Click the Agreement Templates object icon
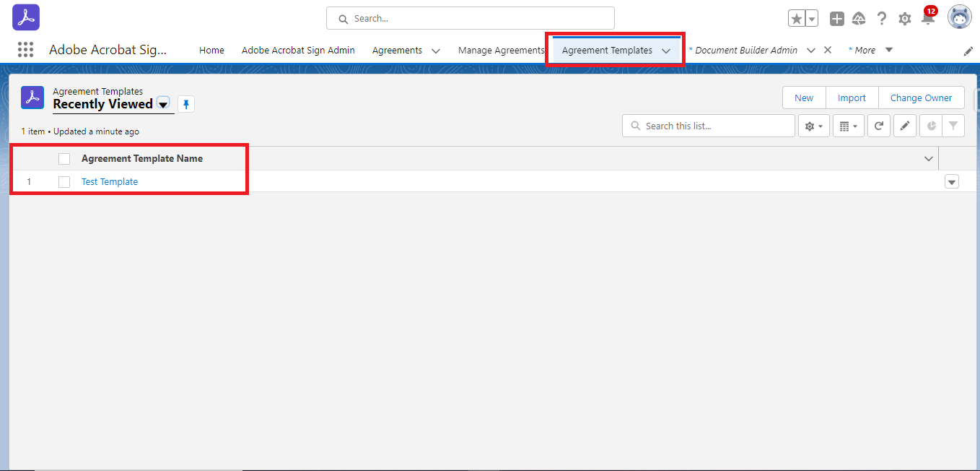Viewport: 980px width, 471px height. coord(32,97)
